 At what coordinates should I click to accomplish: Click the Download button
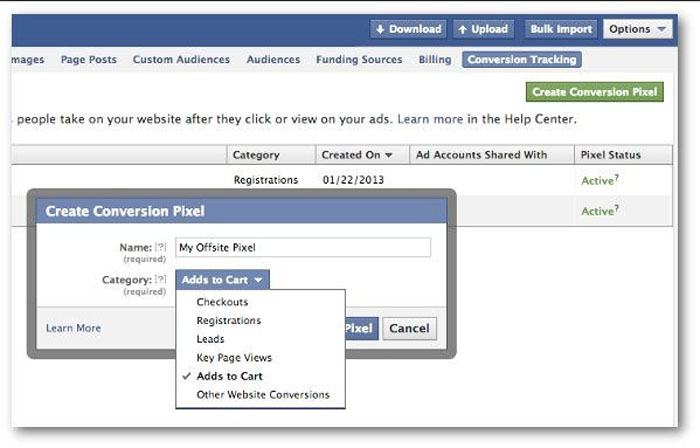(x=408, y=29)
